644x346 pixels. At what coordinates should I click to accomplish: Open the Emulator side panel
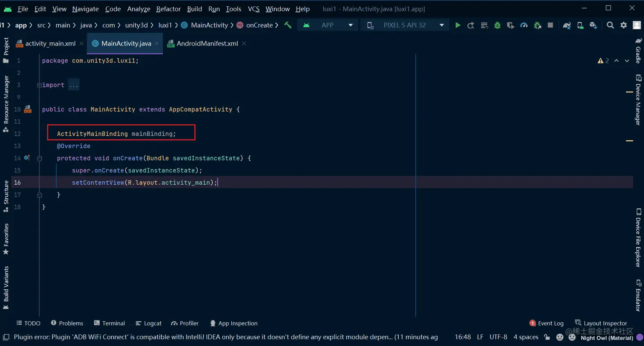point(638,295)
